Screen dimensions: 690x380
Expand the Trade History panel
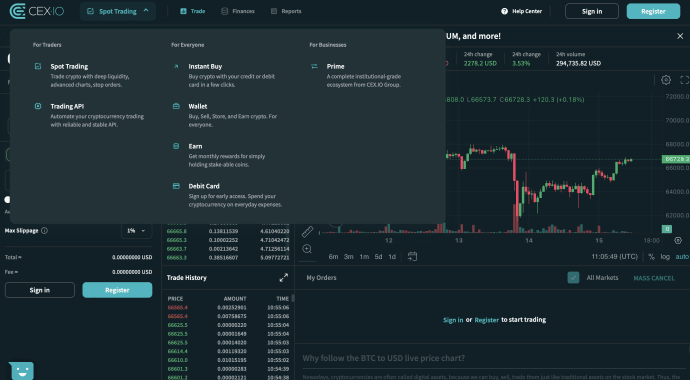[x=283, y=278]
